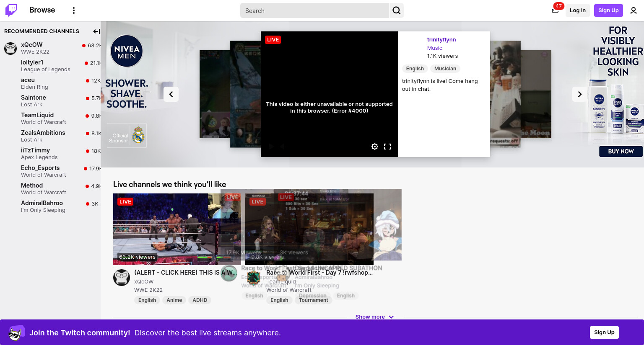Screen dimensions: 644x345
Task: Click the search magnifier button
Action: coord(397,10)
